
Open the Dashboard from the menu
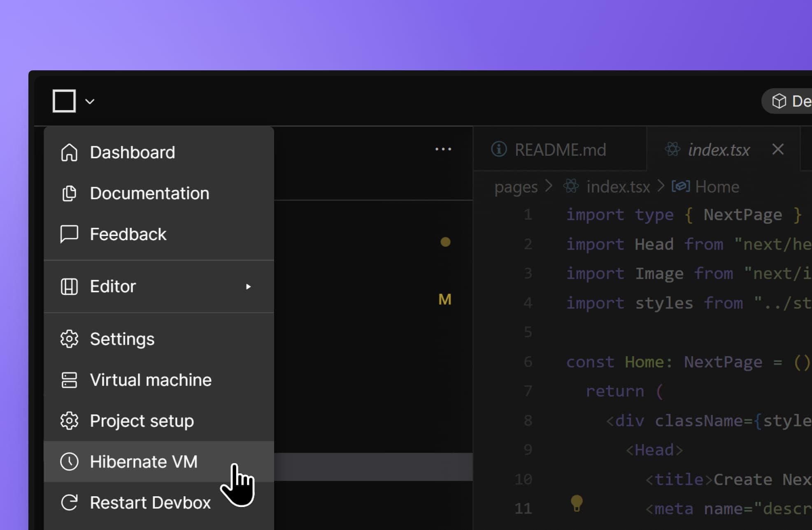click(132, 153)
